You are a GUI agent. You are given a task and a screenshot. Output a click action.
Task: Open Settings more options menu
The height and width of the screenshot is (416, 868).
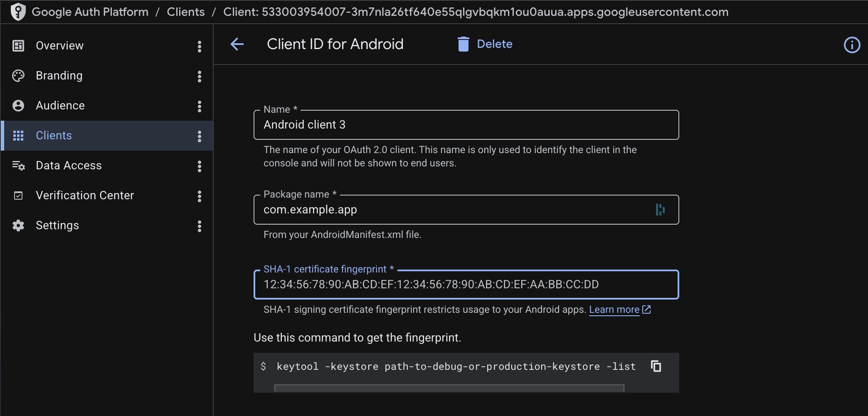(x=200, y=226)
